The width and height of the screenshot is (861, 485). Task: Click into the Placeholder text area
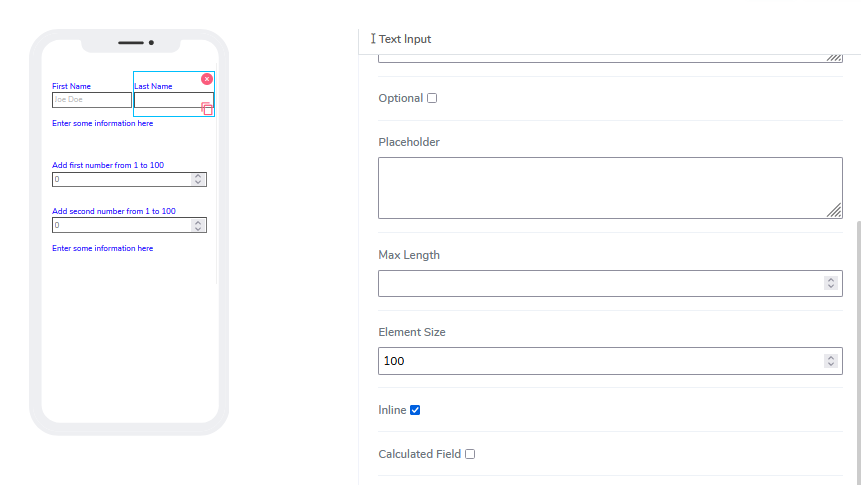point(600,187)
